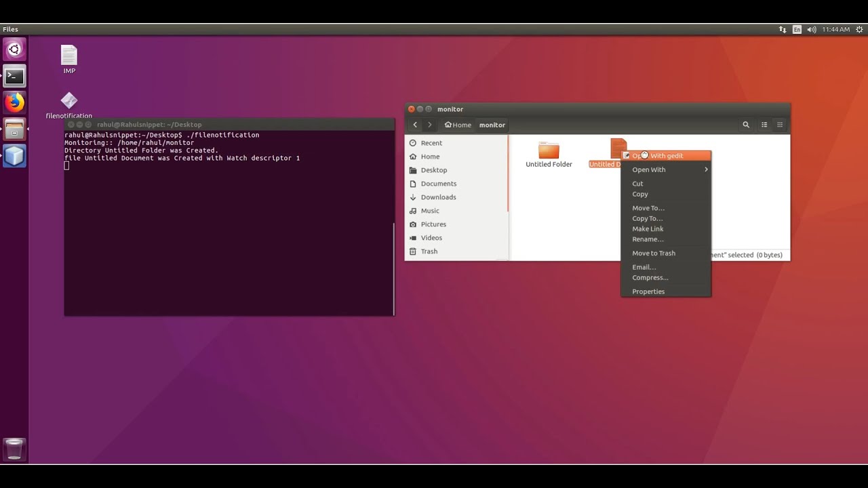Expand the Open With submenu

point(666,169)
